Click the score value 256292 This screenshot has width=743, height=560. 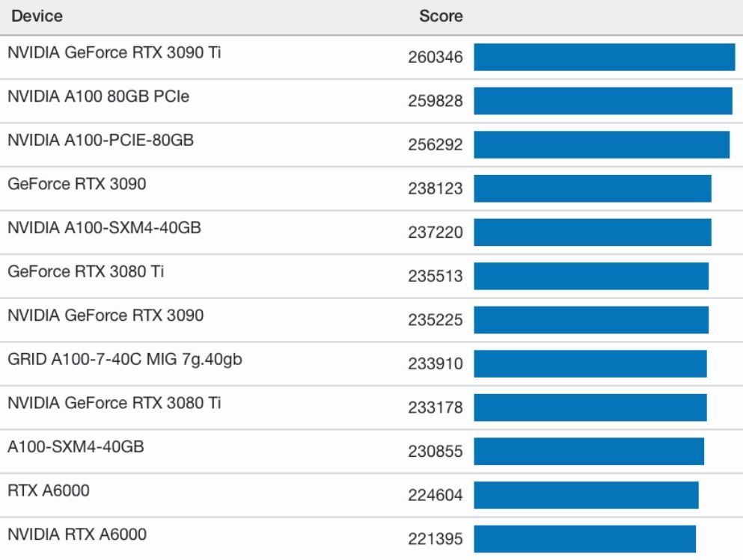click(x=435, y=145)
